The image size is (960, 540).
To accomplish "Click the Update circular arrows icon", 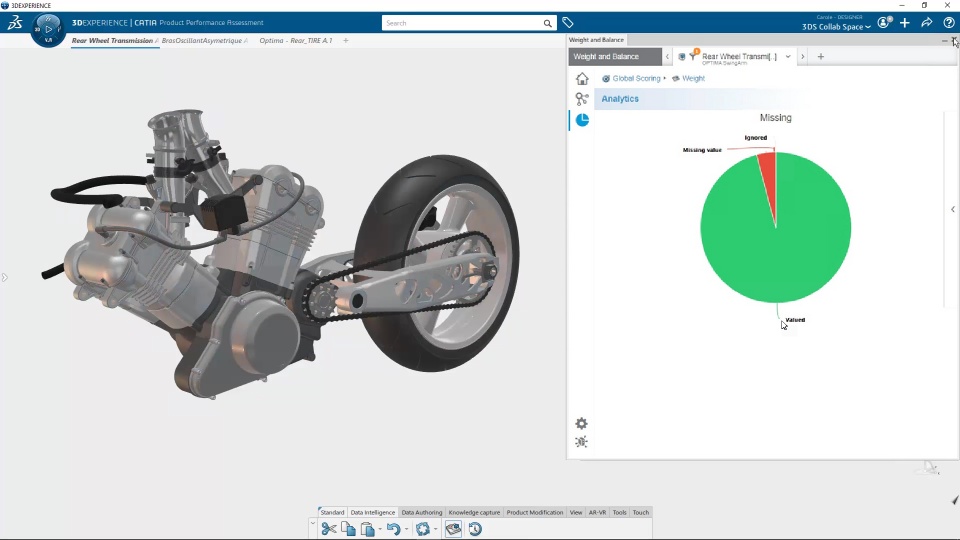I will click(422, 529).
